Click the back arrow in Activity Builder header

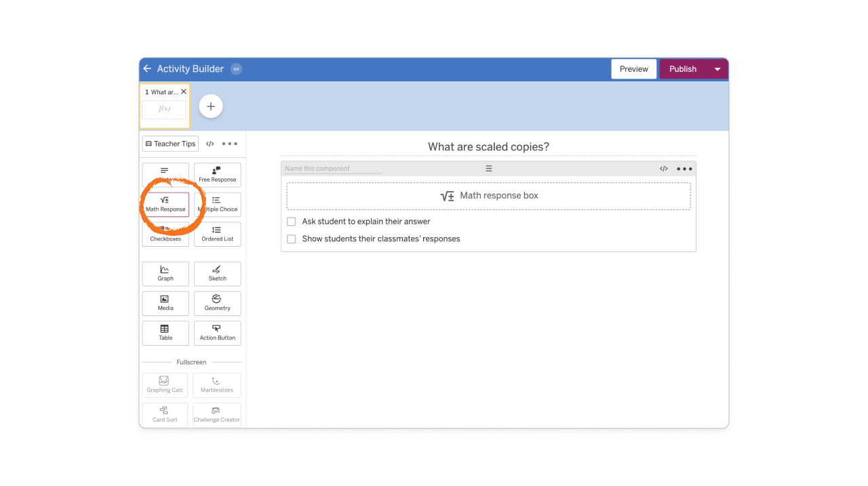pos(147,68)
